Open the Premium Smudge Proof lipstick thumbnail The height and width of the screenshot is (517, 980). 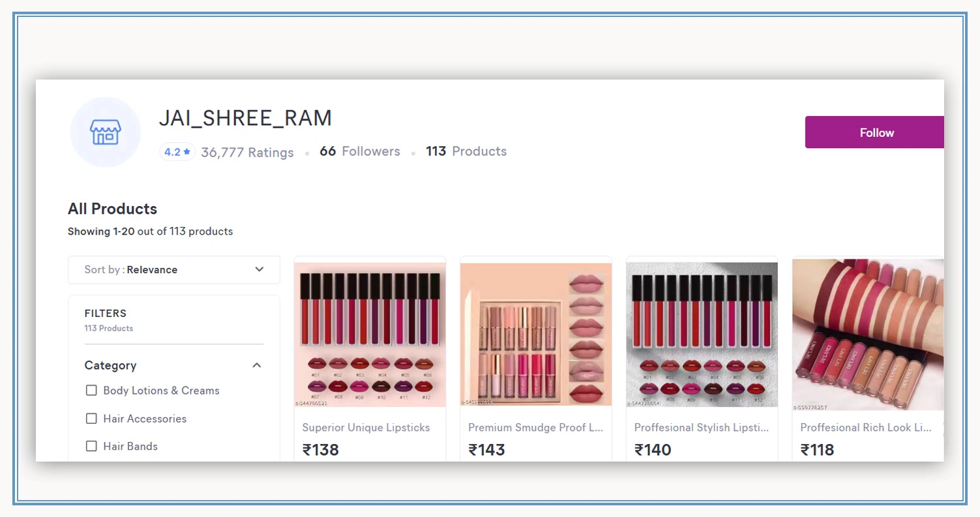536,334
